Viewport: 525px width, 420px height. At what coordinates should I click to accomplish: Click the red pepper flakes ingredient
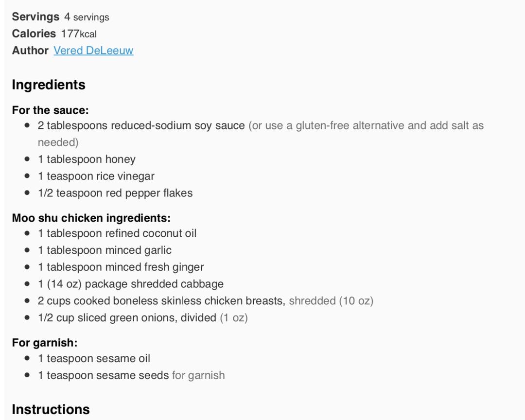(x=115, y=193)
